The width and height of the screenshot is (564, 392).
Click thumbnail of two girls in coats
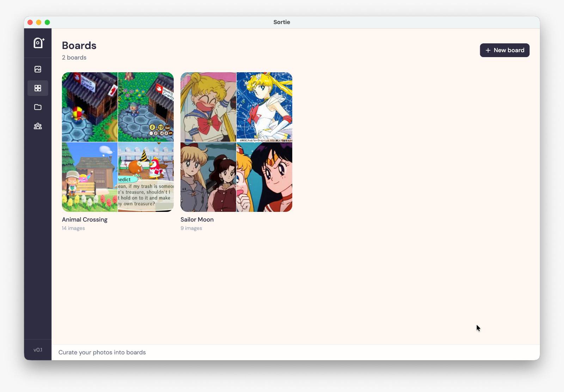point(208,177)
